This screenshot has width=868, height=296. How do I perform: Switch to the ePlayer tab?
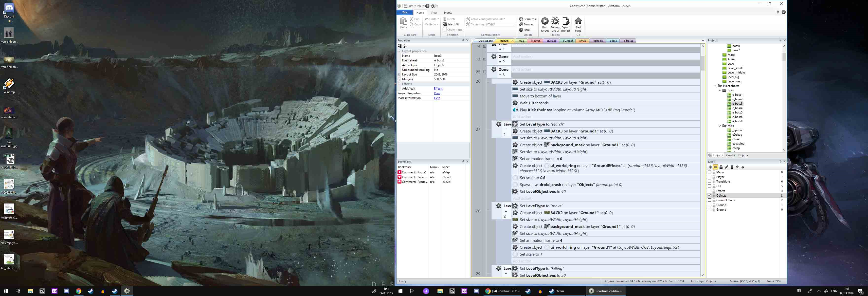[x=535, y=41]
